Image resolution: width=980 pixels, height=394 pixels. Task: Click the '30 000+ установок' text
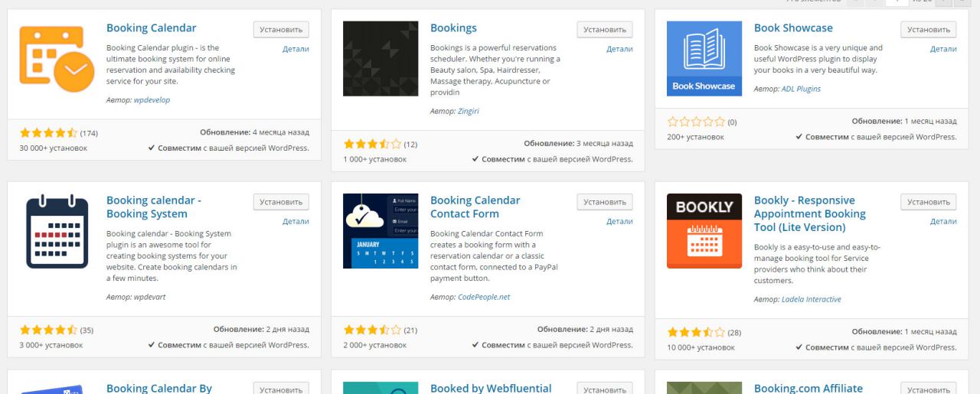[54, 148]
